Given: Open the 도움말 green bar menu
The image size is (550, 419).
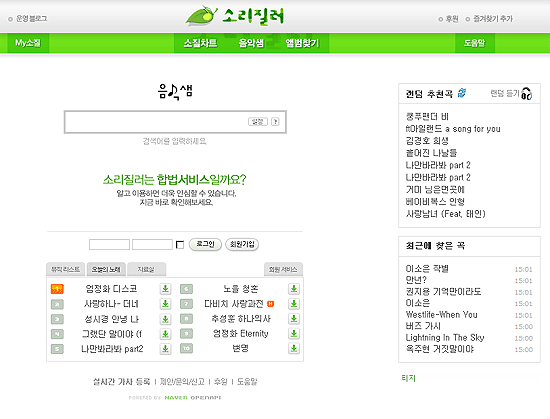Looking at the screenshot, I should 475,43.
